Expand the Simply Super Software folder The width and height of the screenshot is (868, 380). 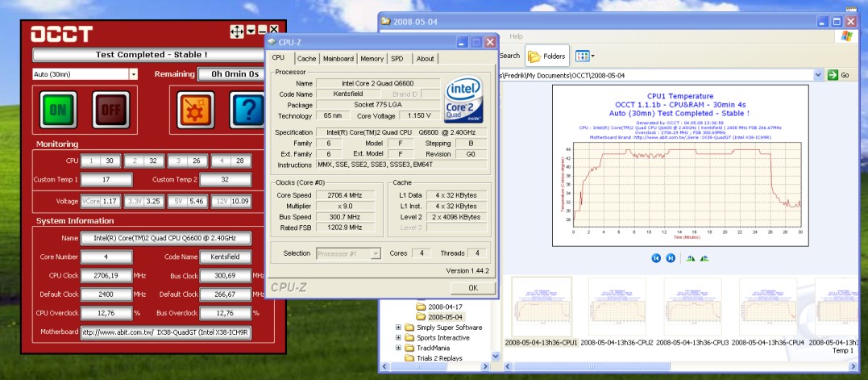[398, 328]
